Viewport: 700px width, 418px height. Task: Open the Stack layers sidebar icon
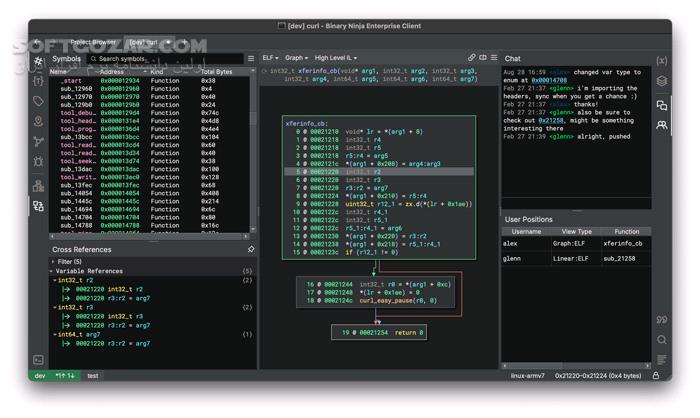click(x=662, y=81)
